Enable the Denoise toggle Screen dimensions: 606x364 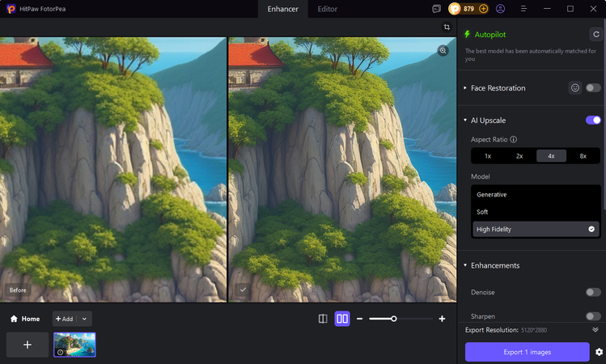click(x=593, y=292)
